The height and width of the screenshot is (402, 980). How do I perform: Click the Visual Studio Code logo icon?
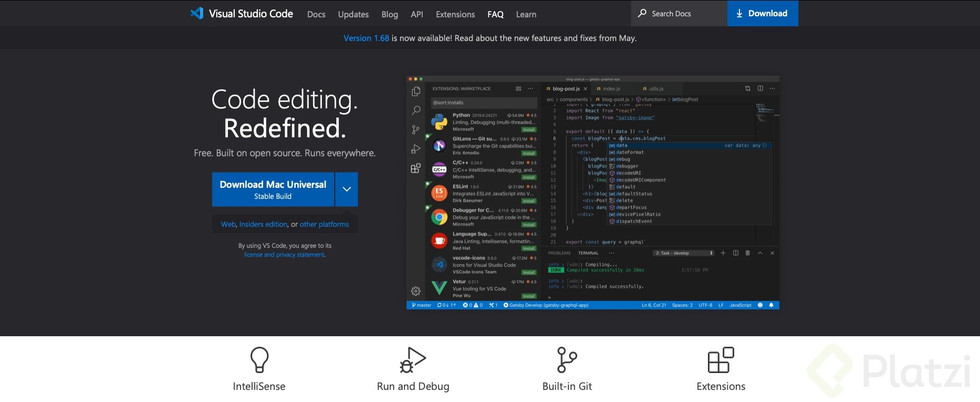point(197,13)
